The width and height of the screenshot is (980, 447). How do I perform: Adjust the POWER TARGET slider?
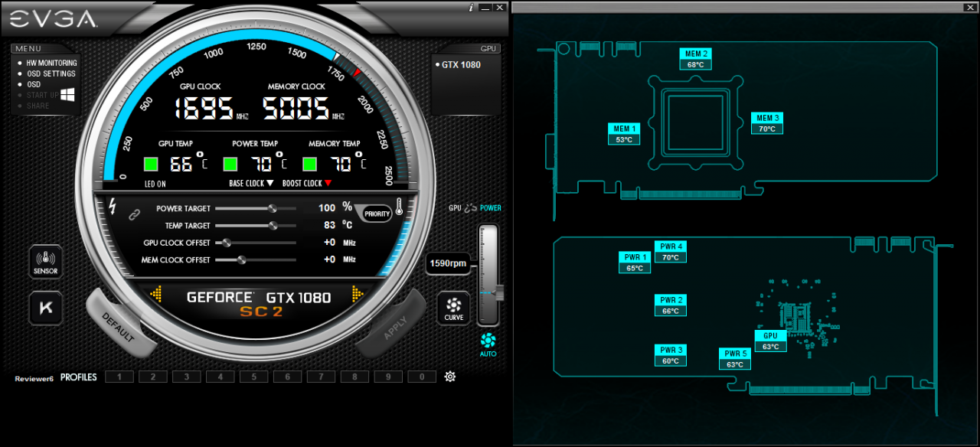coord(256,208)
